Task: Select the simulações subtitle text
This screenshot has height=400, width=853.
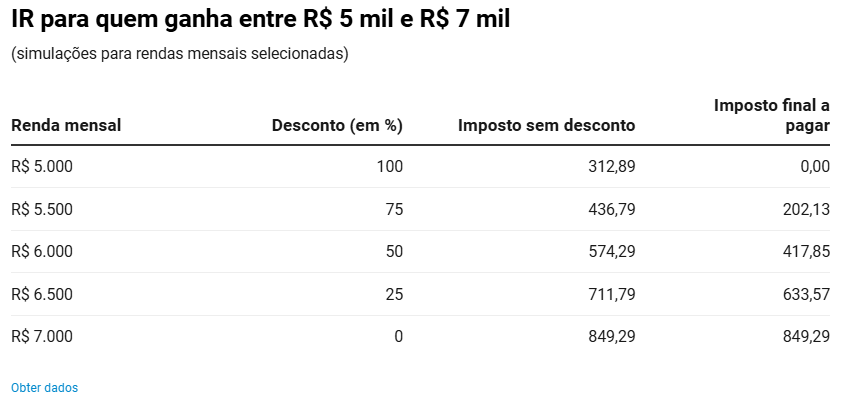Action: (x=180, y=55)
